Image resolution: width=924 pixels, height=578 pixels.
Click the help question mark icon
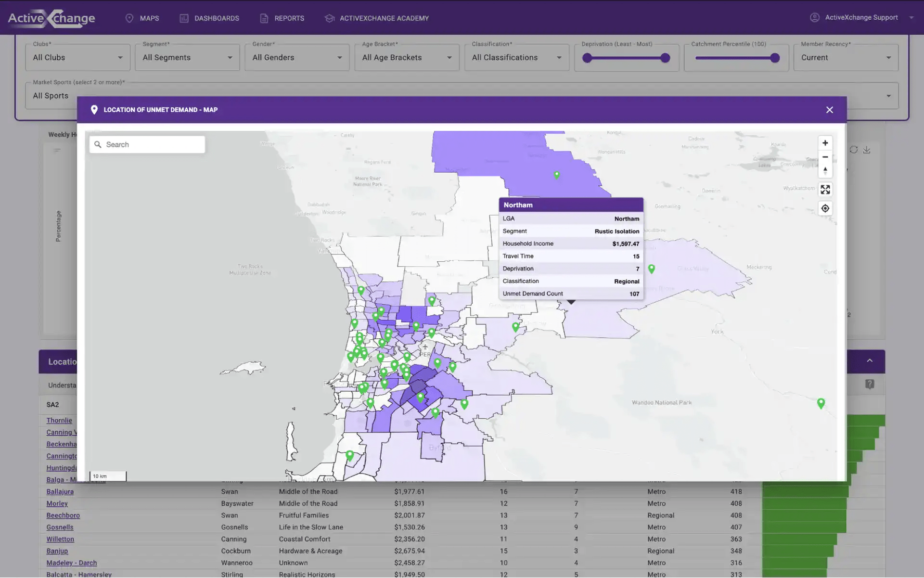click(x=869, y=384)
